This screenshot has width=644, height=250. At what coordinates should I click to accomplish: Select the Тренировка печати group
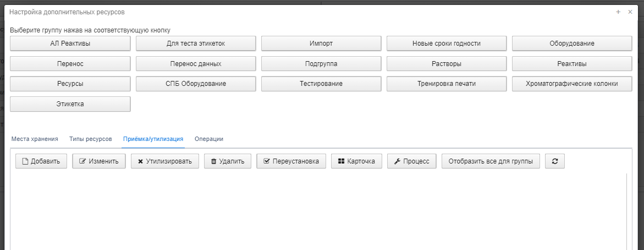447,84
